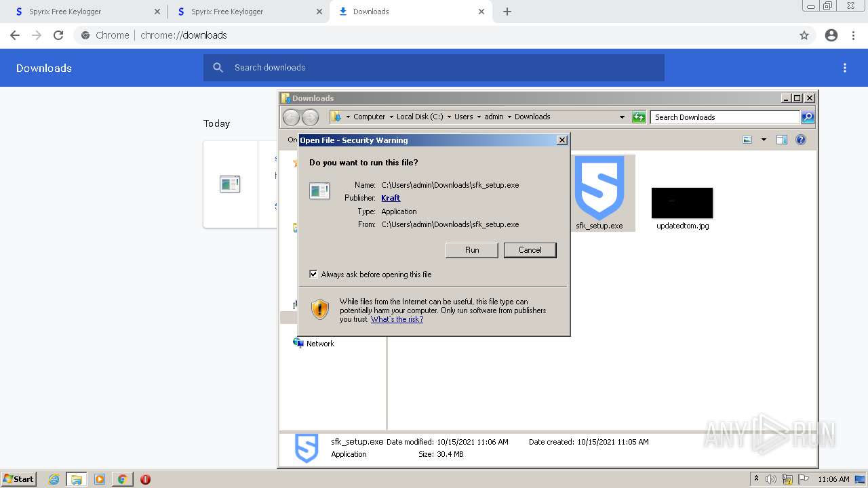Click the green refresh button in Explorer
The image size is (868, 488).
point(639,117)
